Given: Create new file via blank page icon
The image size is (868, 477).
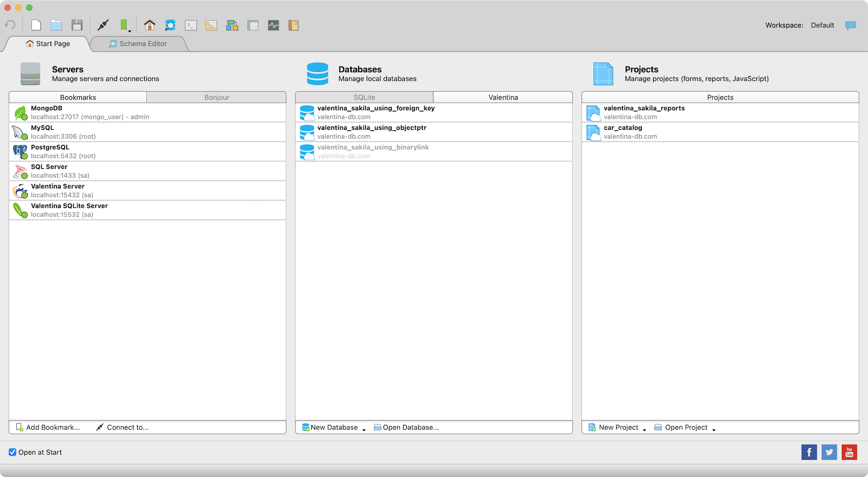Looking at the screenshot, I should [36, 25].
